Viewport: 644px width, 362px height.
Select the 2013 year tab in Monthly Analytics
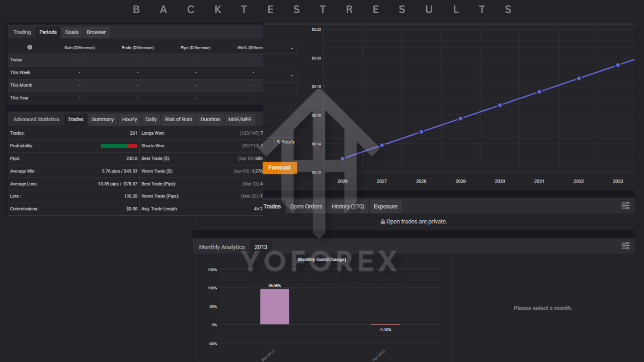[261, 247]
